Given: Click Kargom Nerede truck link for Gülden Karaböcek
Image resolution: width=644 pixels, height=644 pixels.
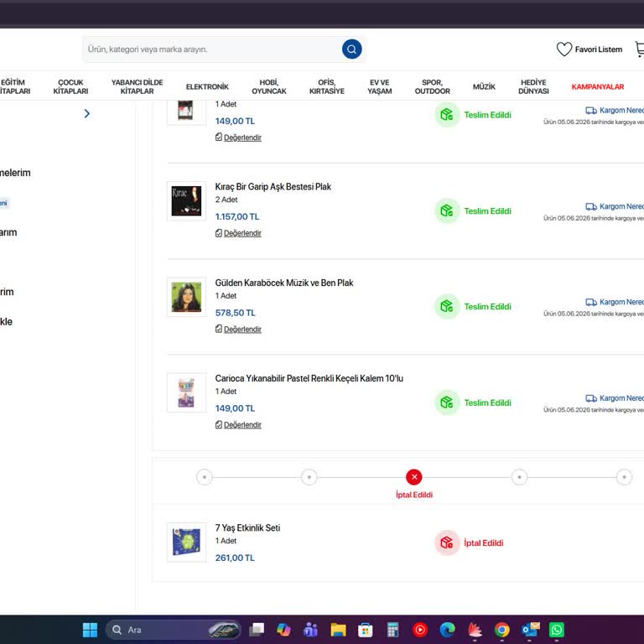Looking at the screenshot, I should point(615,302).
